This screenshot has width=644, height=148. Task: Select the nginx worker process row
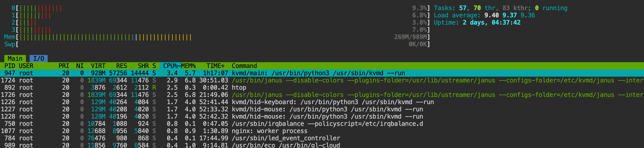(x=322, y=131)
